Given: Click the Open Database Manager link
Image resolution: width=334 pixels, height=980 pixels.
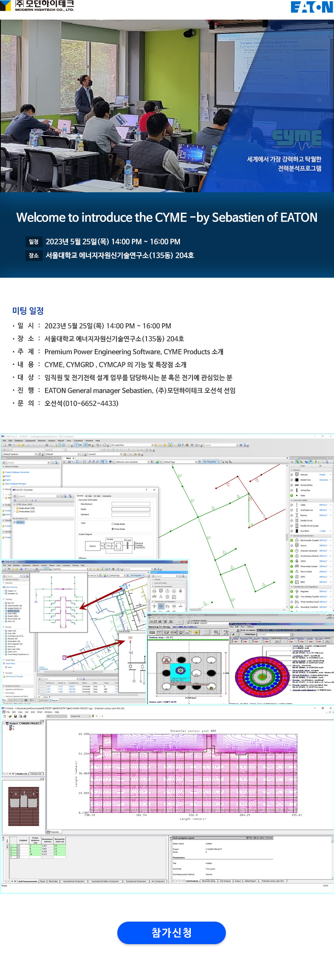Looking at the screenshot, I should coord(15,483).
